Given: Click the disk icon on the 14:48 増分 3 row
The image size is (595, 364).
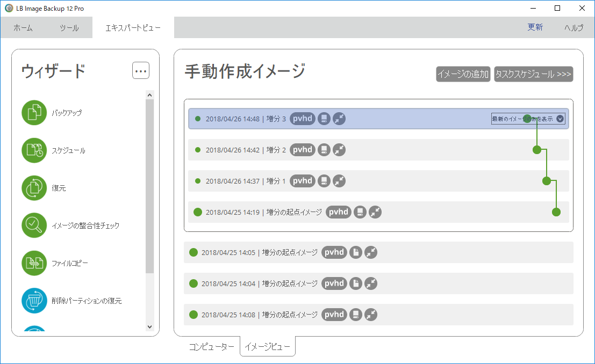Looking at the screenshot, I should 324,119.
